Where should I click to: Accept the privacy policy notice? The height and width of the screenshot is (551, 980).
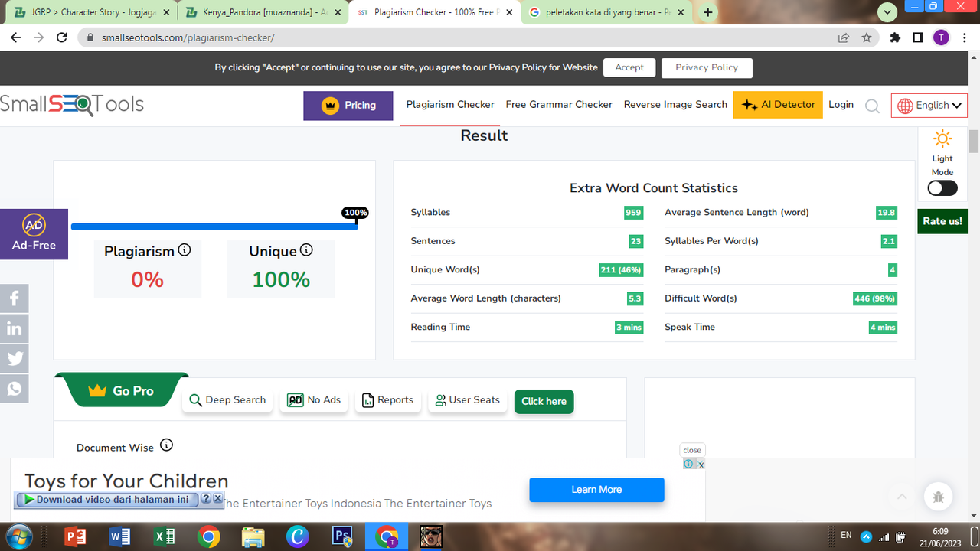click(629, 67)
